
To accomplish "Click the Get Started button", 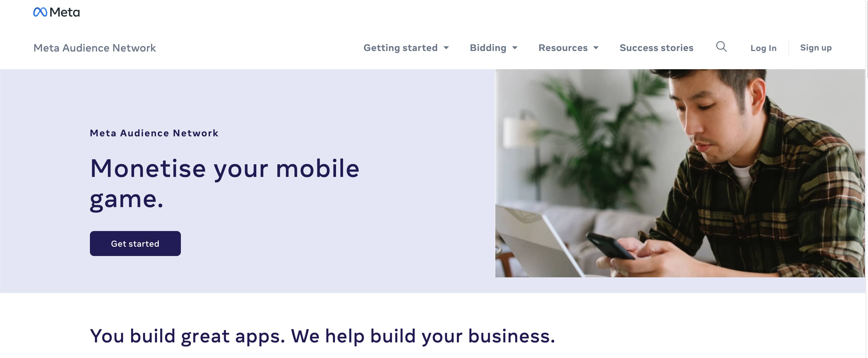I will (x=135, y=243).
